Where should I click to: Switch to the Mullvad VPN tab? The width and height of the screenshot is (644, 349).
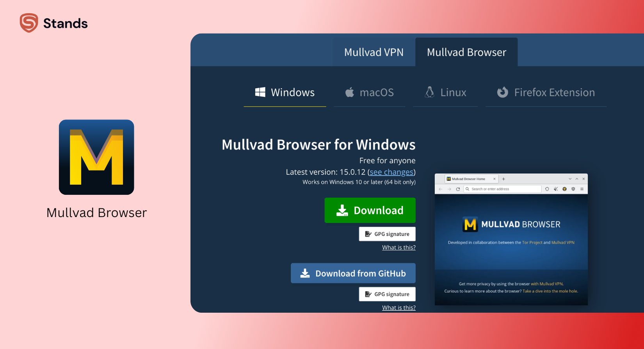point(374,52)
